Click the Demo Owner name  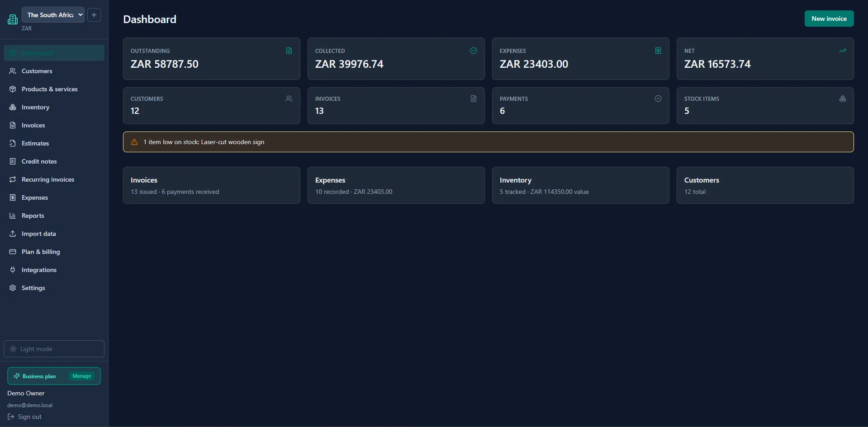[x=26, y=393]
